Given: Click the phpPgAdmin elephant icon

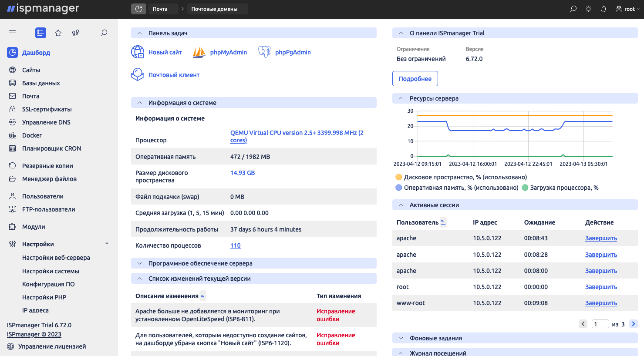Looking at the screenshot, I should 264,52.
